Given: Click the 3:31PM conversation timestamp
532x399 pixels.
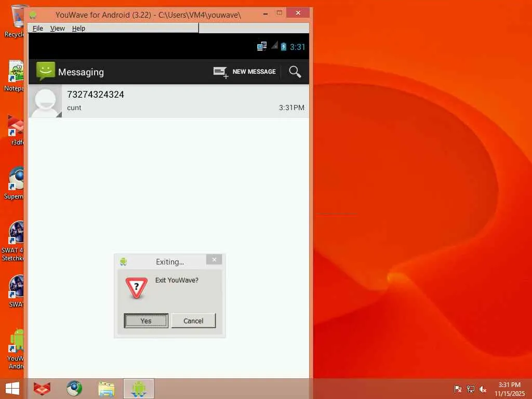Looking at the screenshot, I should [x=291, y=108].
